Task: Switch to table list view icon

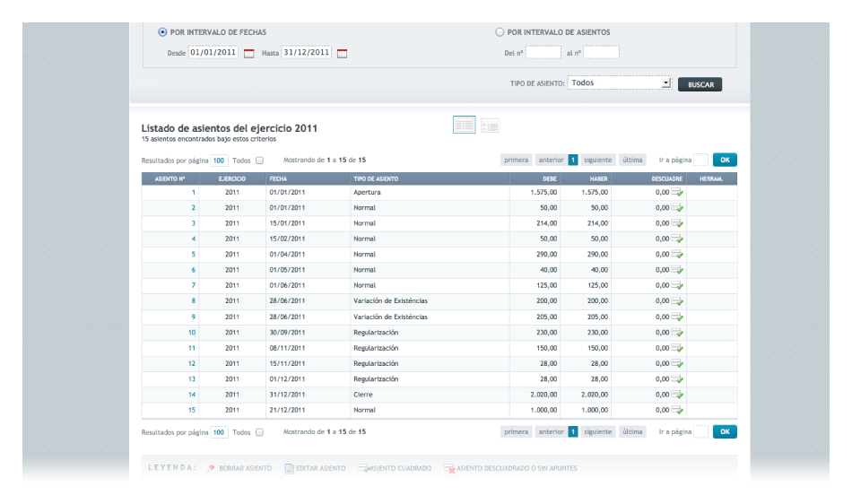Action: pyautogui.click(x=464, y=125)
